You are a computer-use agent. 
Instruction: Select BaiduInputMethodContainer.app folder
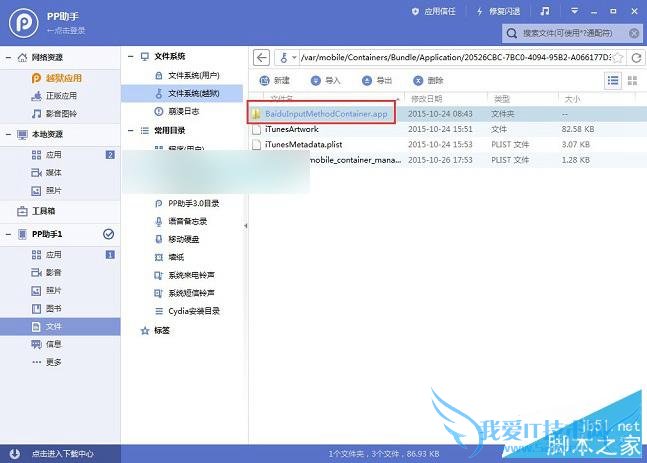click(x=326, y=113)
